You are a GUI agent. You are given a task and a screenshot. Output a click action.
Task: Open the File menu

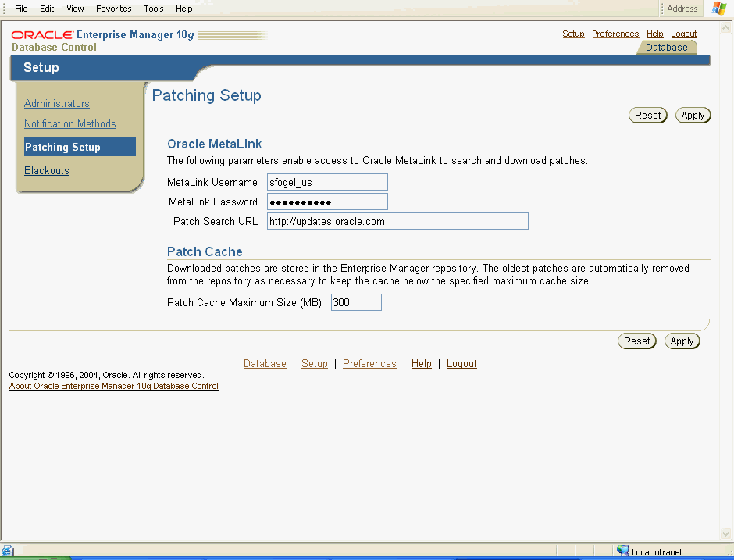21,9
